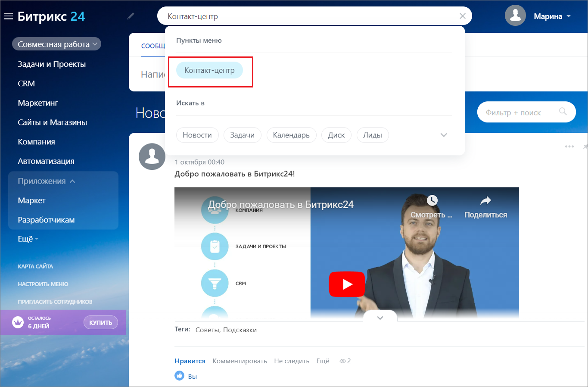Click the video title Добро пожаловать в Битрикс24

[281, 205]
